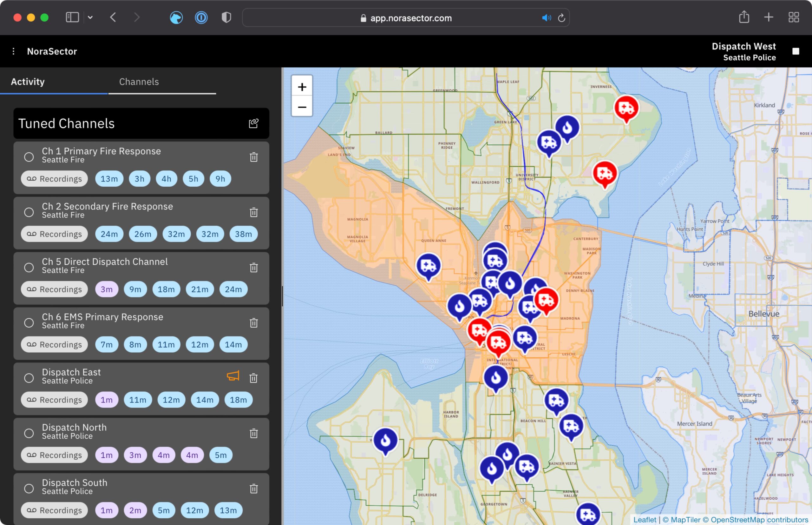Expand the Ch 6 EMS Primary Response recordings
Screen dimensions: 812x525
pyautogui.click(x=55, y=344)
